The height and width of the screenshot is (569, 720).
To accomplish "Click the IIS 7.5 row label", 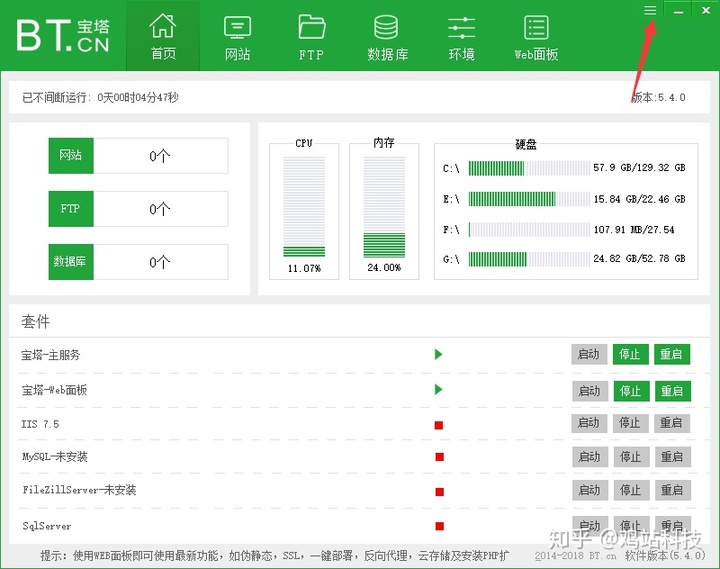I will click(40, 424).
